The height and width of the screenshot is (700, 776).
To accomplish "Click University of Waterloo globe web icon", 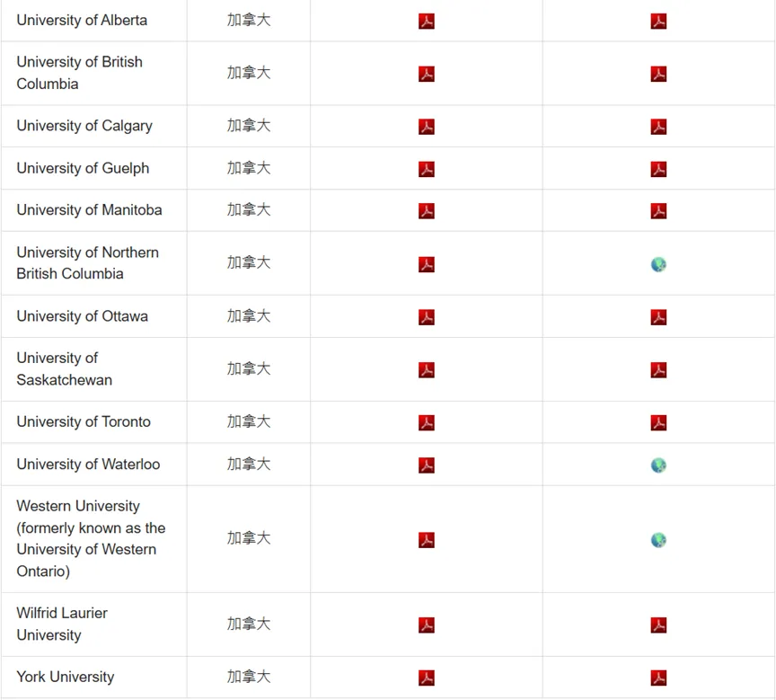I will (658, 465).
